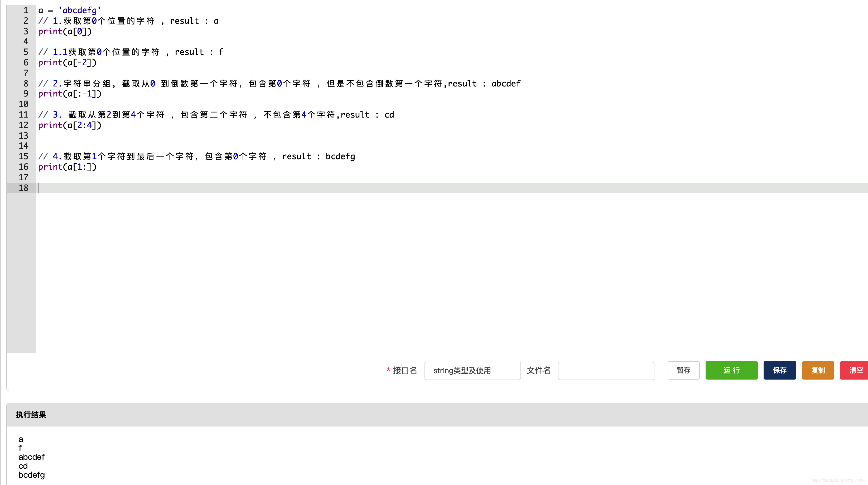Click the print(a[:-1]) code line
Image resolution: width=868 pixels, height=485 pixels.
(x=70, y=94)
